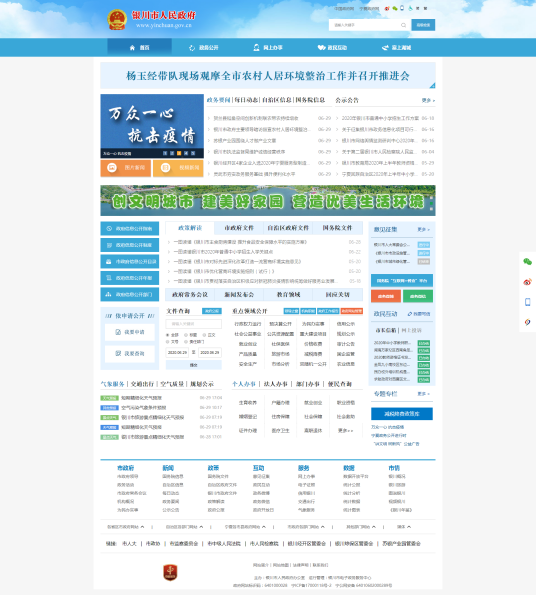
Task: Open 政府信息公开年报 sidebar button
Action: tap(130, 278)
